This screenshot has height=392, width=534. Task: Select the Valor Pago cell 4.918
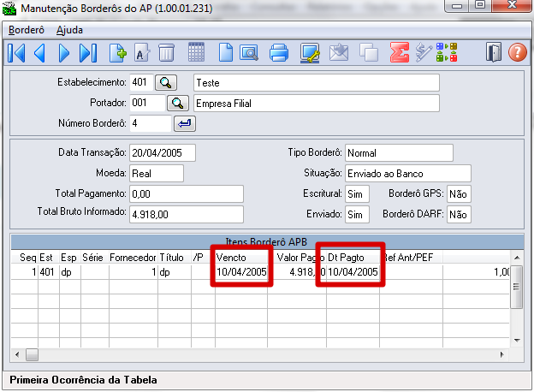[297, 272]
